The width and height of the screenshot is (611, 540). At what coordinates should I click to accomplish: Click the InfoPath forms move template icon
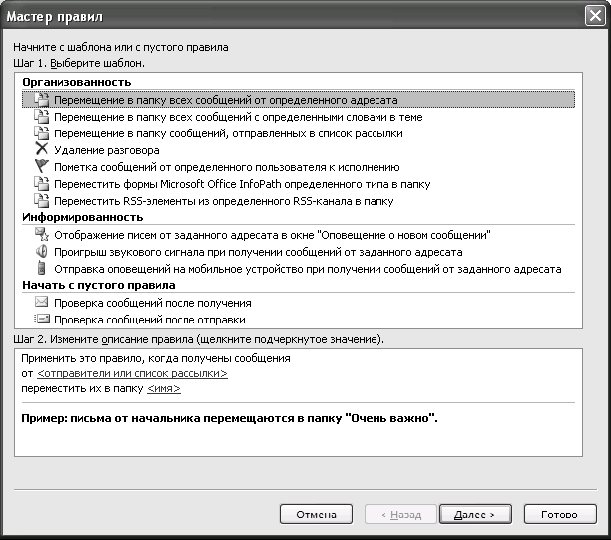(41, 184)
